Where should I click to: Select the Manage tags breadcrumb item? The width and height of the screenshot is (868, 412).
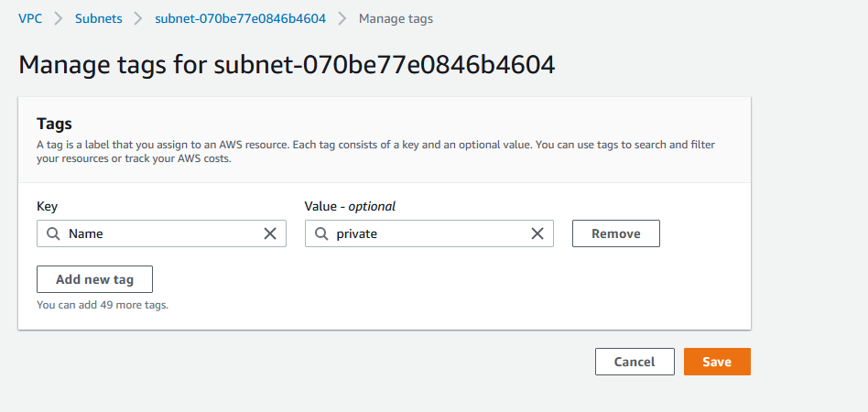pyautogui.click(x=396, y=19)
